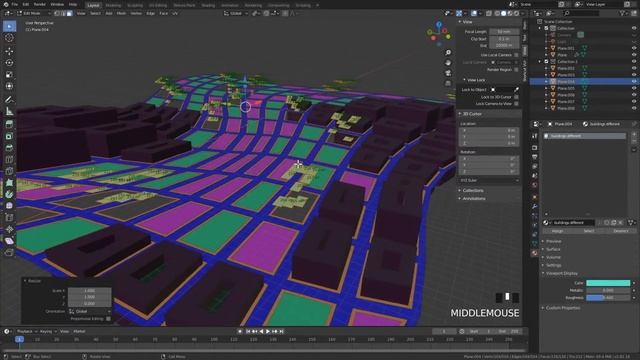Pick Lock to Object with the eyedropper icon
Screen dimensions: 640x360
[x=516, y=90]
